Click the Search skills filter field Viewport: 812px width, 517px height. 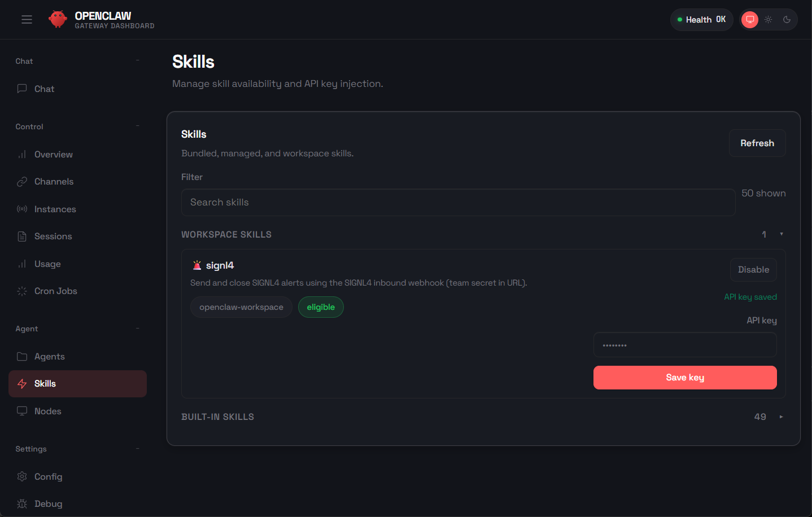point(458,203)
